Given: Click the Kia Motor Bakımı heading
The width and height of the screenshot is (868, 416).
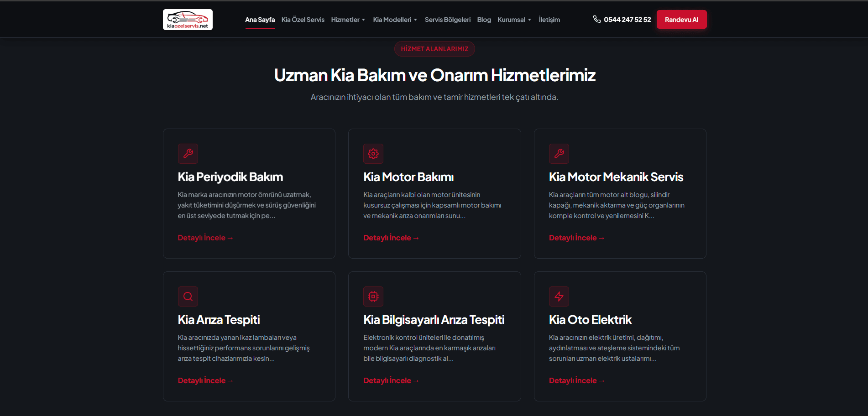Looking at the screenshot, I should tap(408, 177).
